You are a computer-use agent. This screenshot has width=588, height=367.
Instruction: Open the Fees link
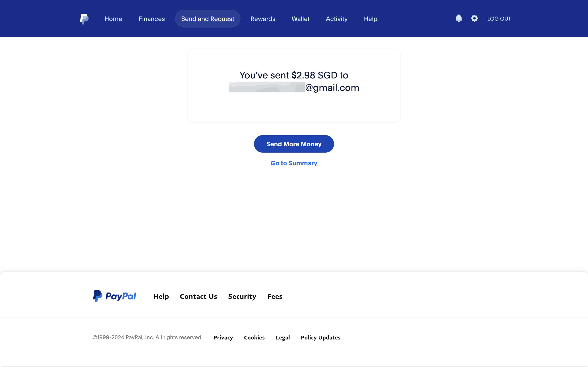click(x=275, y=296)
